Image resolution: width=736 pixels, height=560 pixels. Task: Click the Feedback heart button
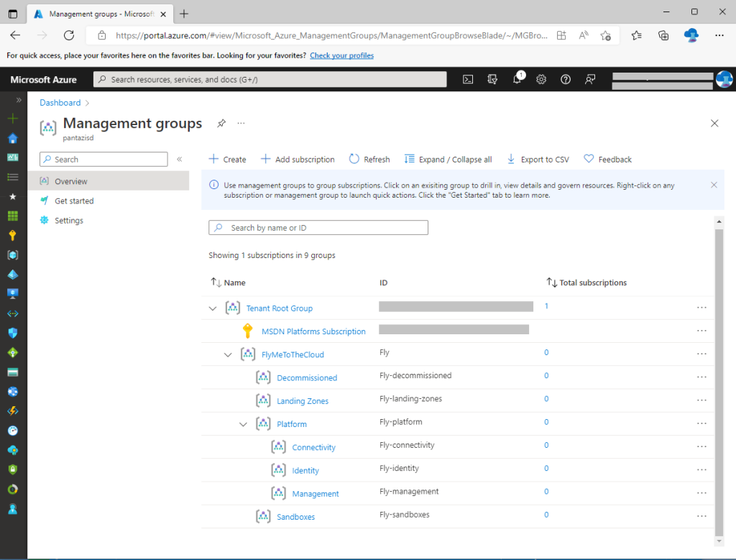click(x=608, y=159)
